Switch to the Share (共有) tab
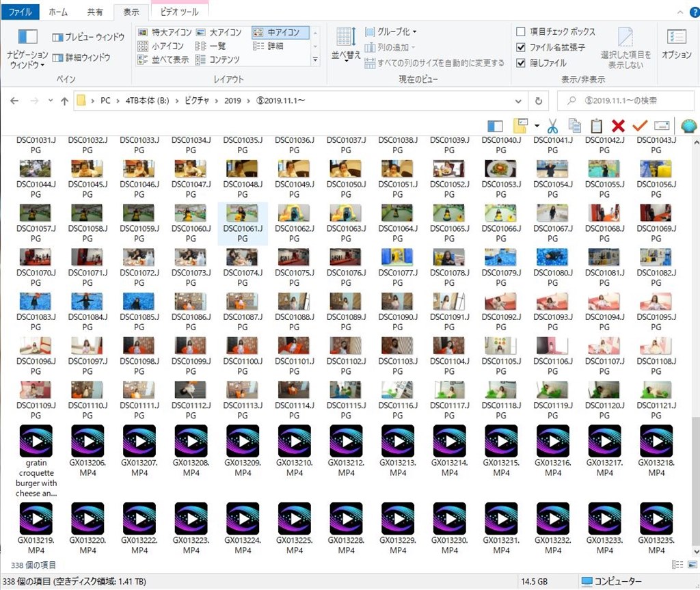 click(94, 12)
